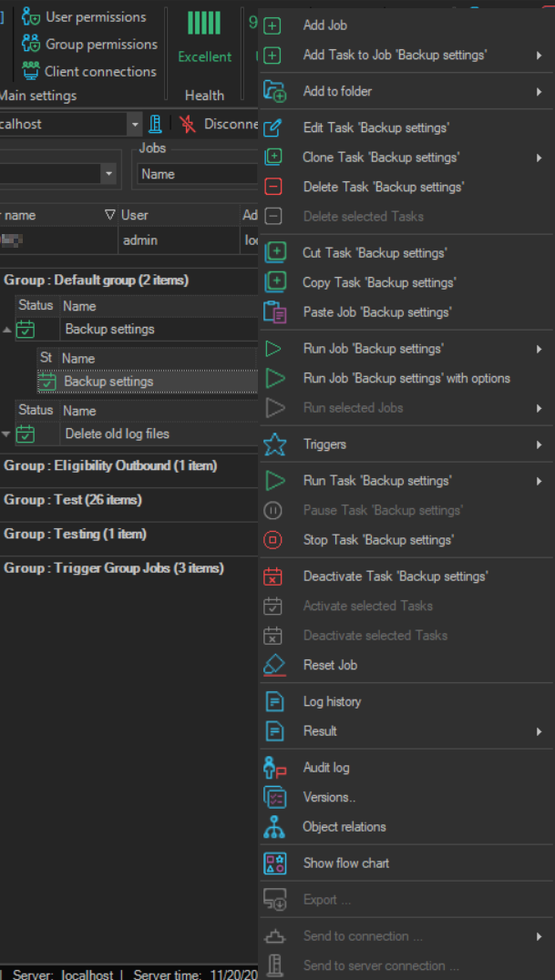The height and width of the screenshot is (980, 555).
Task: Toggle status icon of Backup settings job
Action: tap(26, 330)
